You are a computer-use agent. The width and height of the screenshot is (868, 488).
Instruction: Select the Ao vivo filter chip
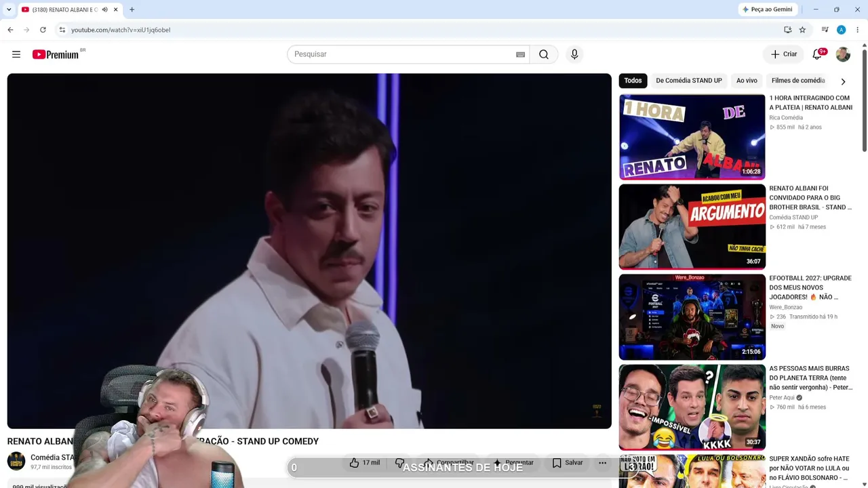tap(747, 81)
